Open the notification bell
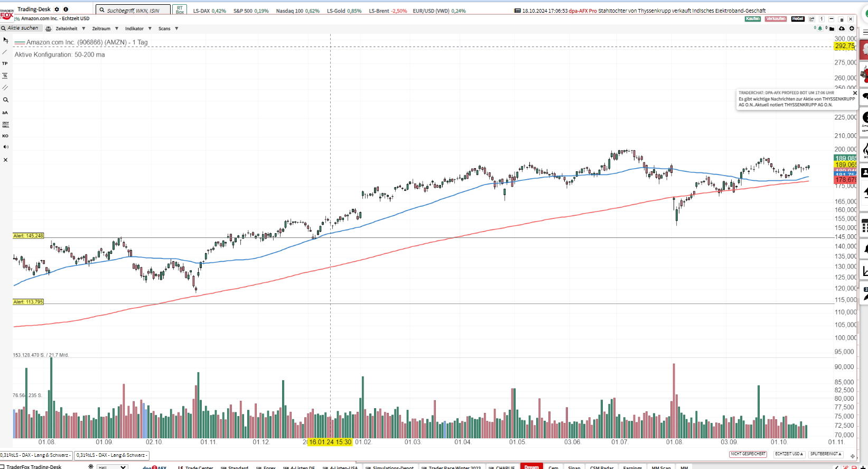868x469 pixels. click(820, 29)
